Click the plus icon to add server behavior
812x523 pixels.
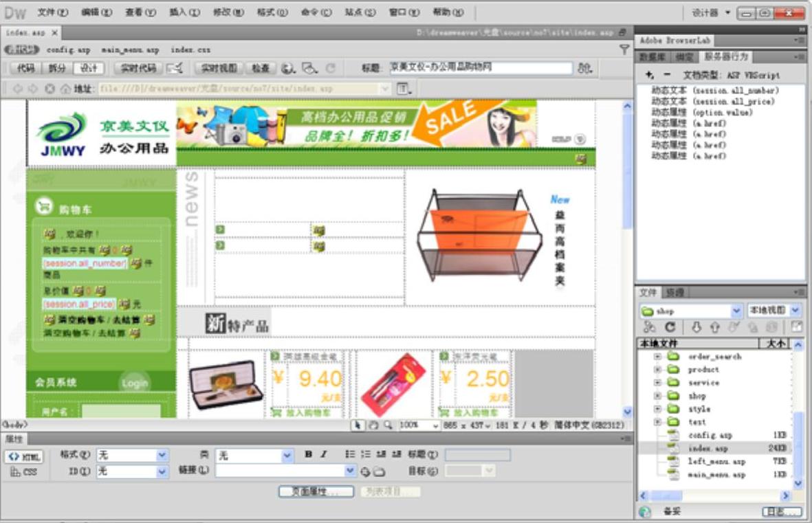point(649,75)
